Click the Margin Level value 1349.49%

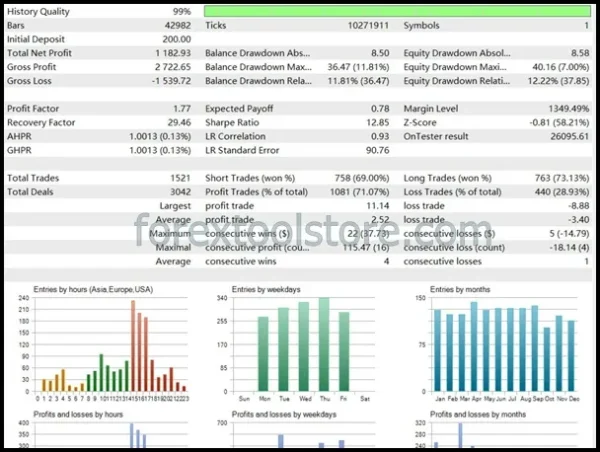click(x=569, y=109)
